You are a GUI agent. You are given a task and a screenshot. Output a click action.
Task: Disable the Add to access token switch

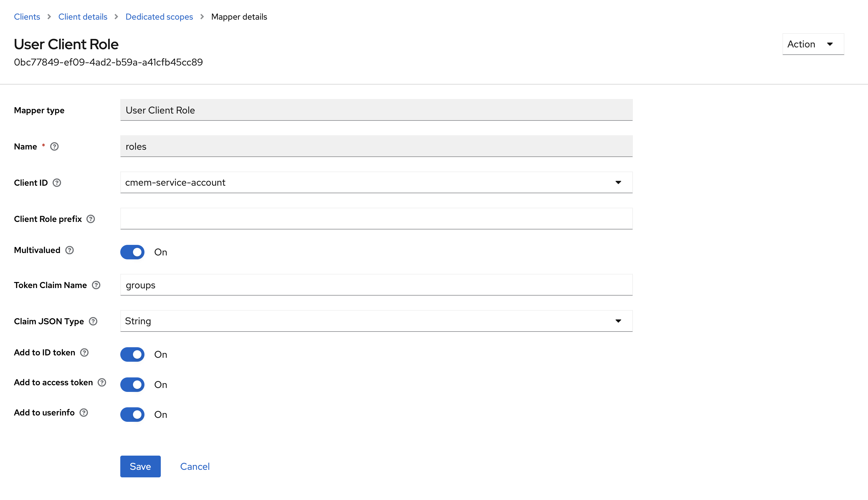click(x=132, y=385)
